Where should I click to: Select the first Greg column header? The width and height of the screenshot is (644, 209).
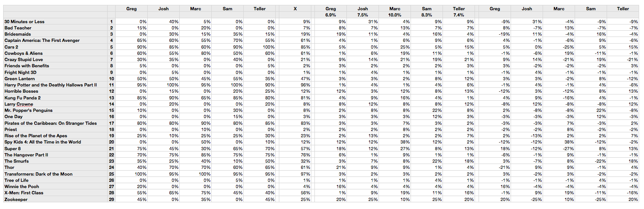click(131, 8)
